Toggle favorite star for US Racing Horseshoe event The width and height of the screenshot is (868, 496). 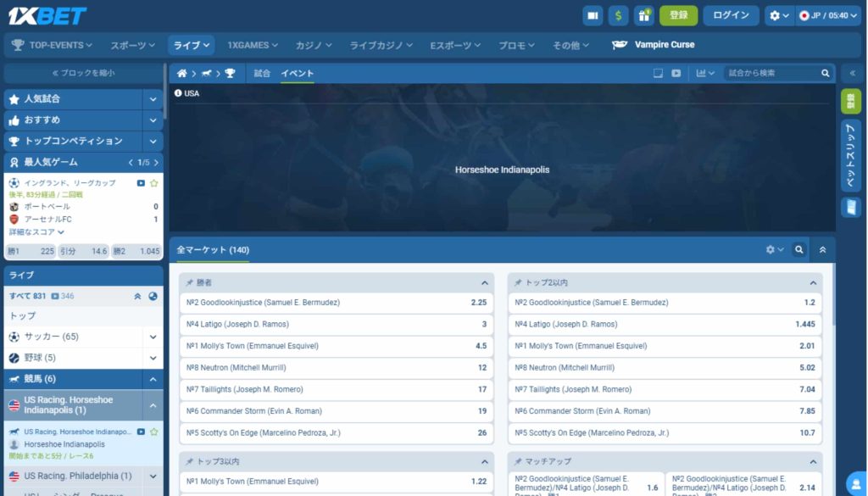point(154,432)
